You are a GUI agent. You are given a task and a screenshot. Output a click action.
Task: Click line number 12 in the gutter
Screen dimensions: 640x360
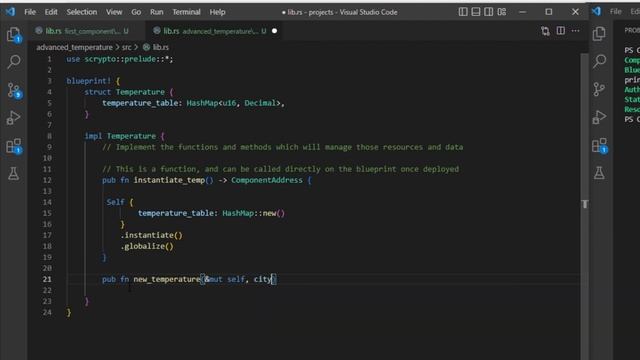pos(47,180)
